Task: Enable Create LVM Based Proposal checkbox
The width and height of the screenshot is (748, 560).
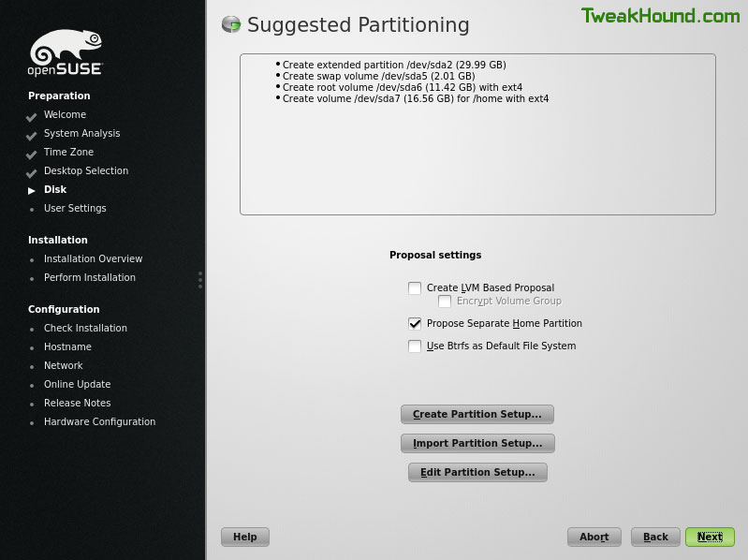Action: point(415,288)
